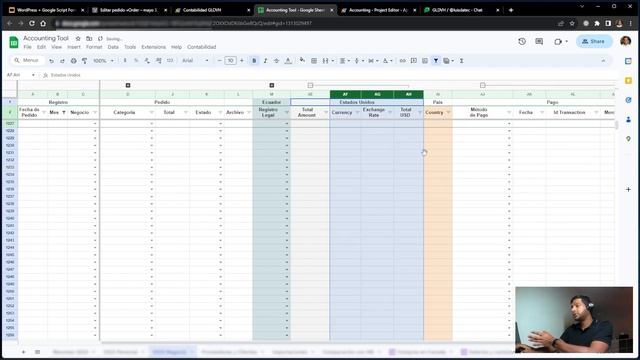Open the Data menu

[113, 47]
